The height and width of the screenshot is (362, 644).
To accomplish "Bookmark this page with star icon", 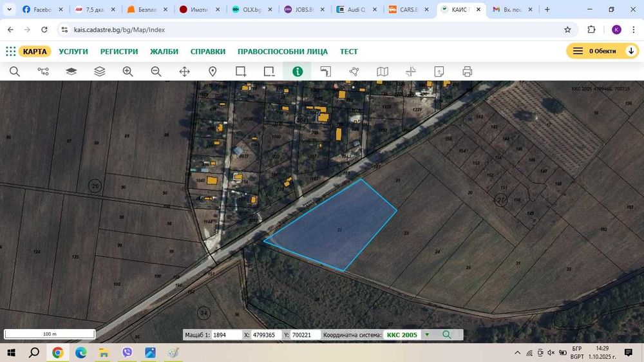I will point(567,30).
